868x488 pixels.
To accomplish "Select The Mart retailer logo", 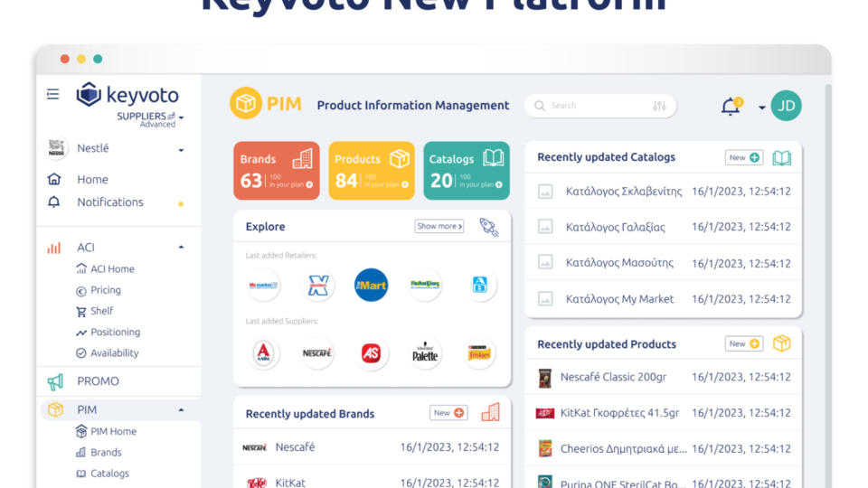I will 371,285.
